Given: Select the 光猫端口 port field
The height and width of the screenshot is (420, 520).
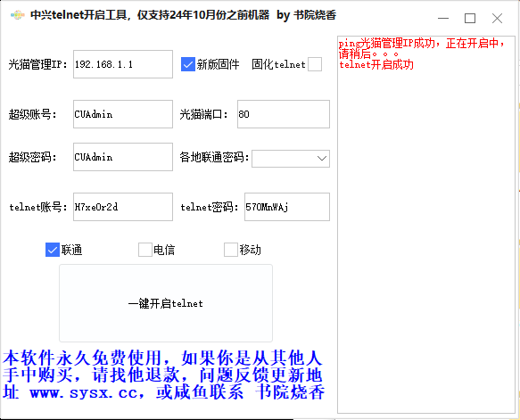Looking at the screenshot, I should pyautogui.click(x=284, y=114).
